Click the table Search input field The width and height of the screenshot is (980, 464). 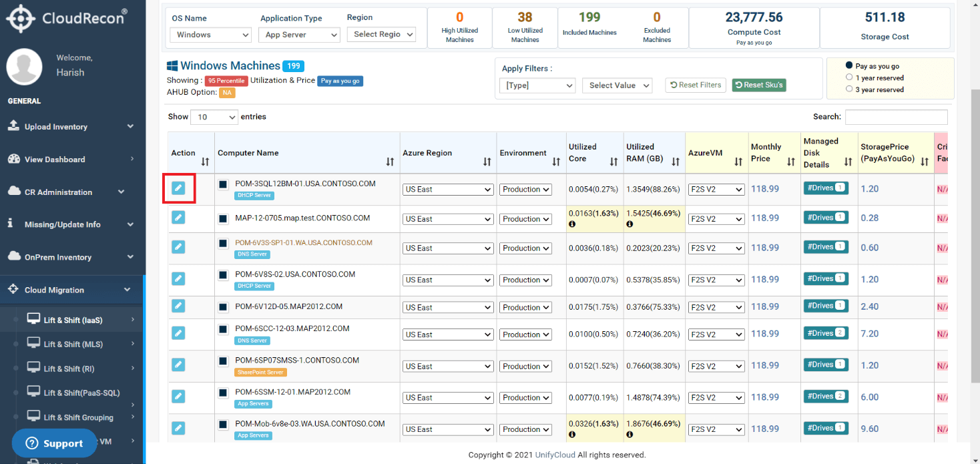[x=896, y=117]
